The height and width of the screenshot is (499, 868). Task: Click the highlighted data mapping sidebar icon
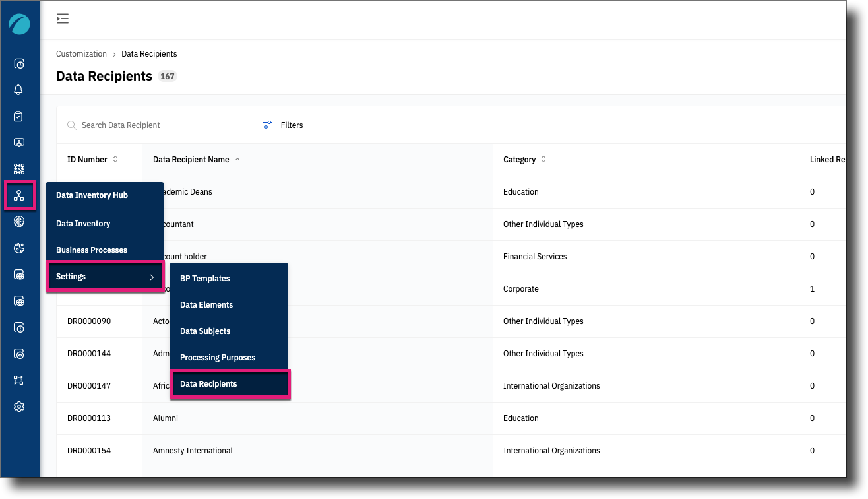[20, 195]
